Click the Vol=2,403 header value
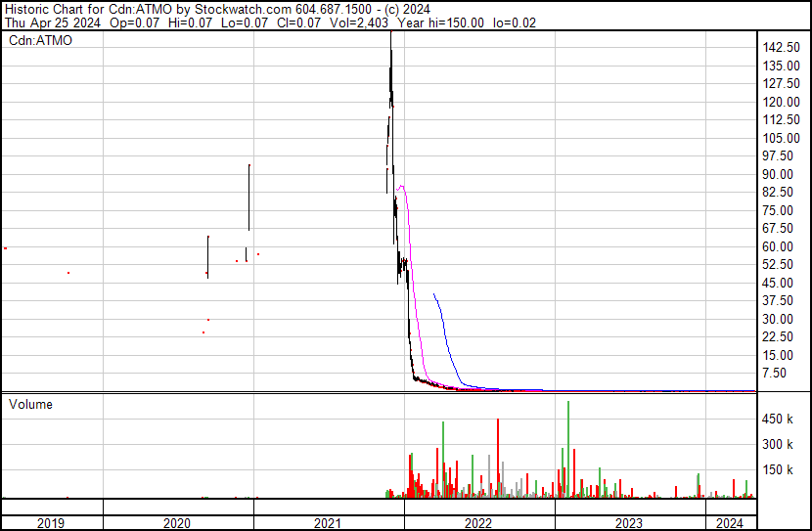 (359, 22)
